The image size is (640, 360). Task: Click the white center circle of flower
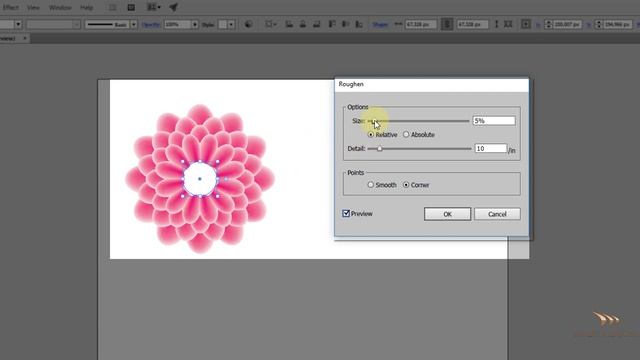[x=200, y=179]
